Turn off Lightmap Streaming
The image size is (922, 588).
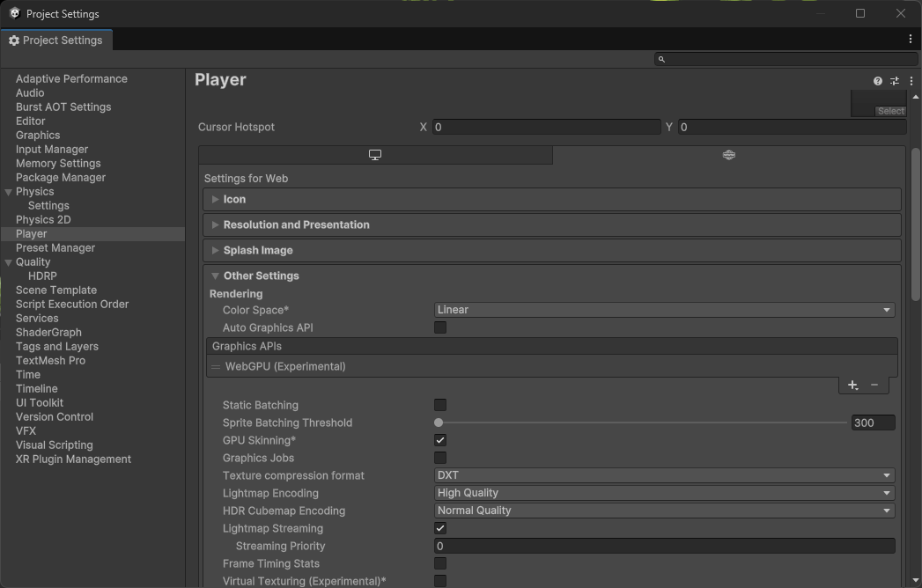click(439, 528)
